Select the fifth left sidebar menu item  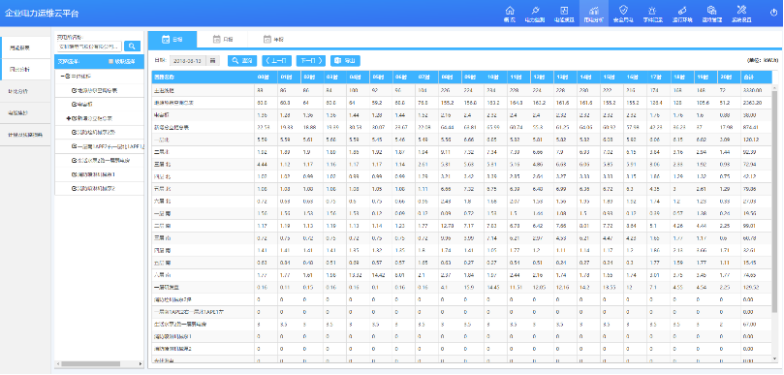pyautogui.click(x=26, y=135)
